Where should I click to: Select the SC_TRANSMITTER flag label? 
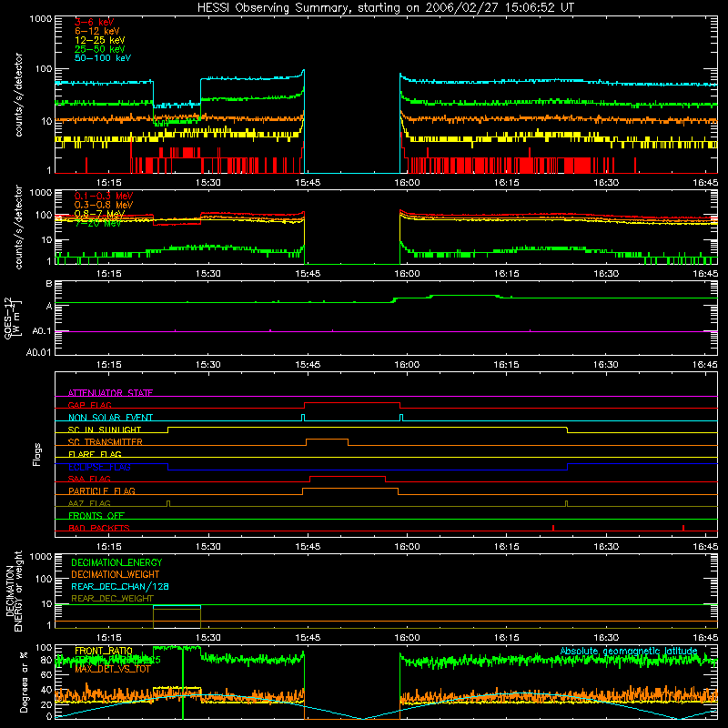105,442
